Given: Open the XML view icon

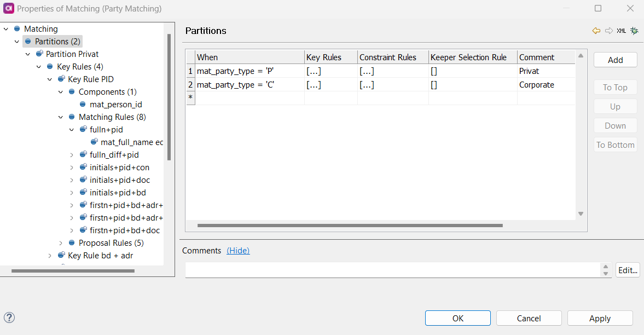Looking at the screenshot, I should tap(622, 31).
